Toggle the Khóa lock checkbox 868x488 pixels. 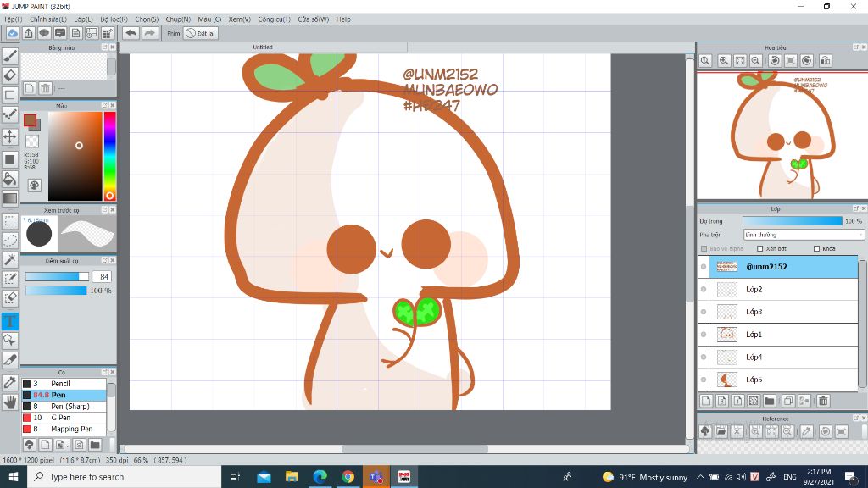816,248
